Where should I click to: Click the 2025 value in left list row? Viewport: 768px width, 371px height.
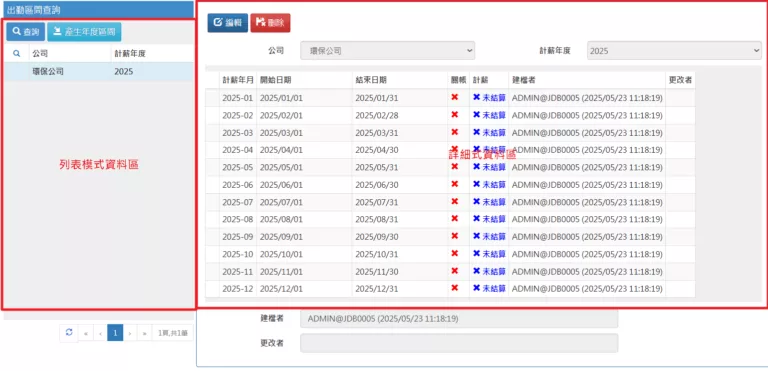[x=123, y=72]
